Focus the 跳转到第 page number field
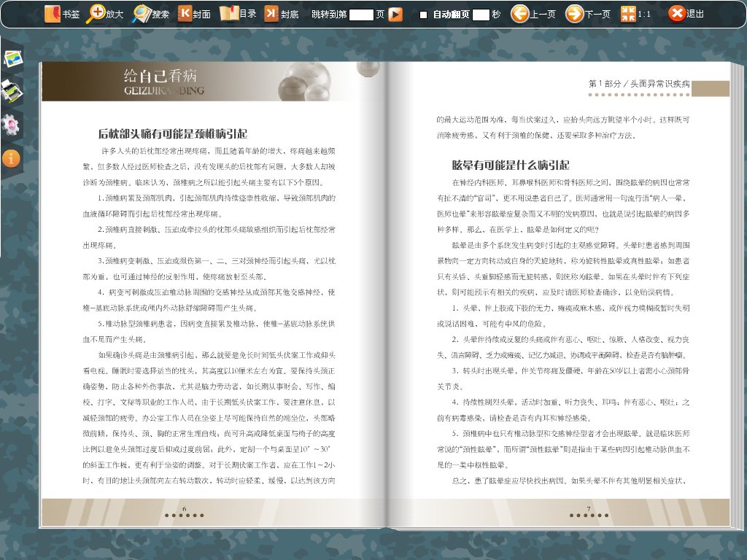The image size is (747, 560). point(361,15)
